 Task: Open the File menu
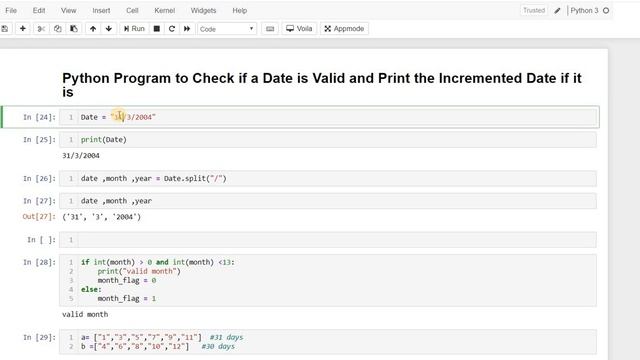tap(11, 11)
